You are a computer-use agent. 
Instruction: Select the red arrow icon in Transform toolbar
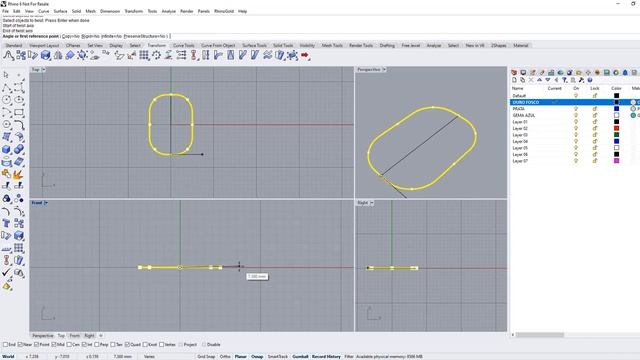[x=305, y=55]
